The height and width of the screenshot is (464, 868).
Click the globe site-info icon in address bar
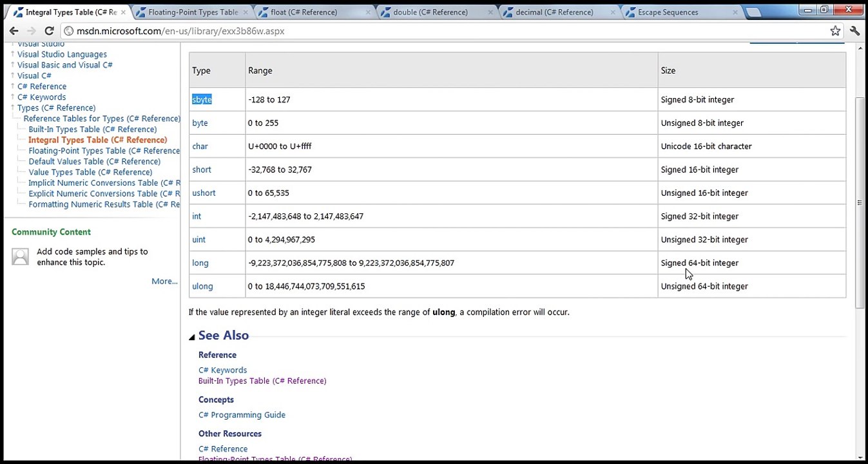(x=69, y=31)
